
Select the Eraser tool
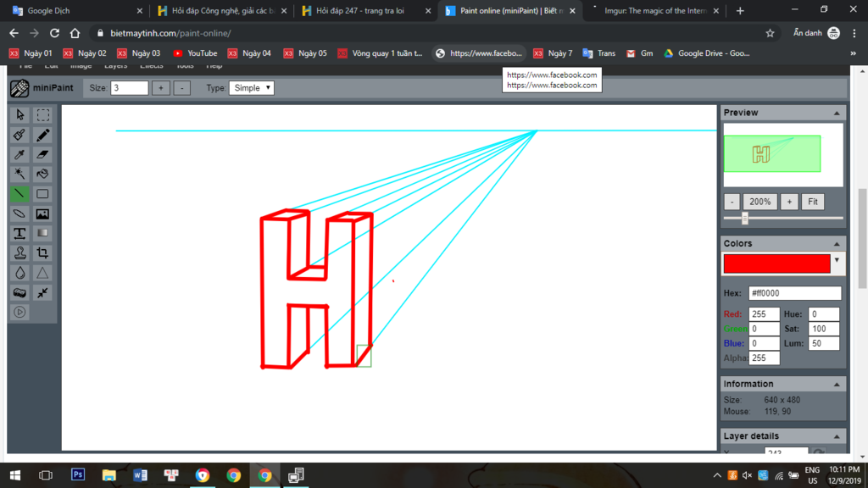pyautogui.click(x=42, y=155)
